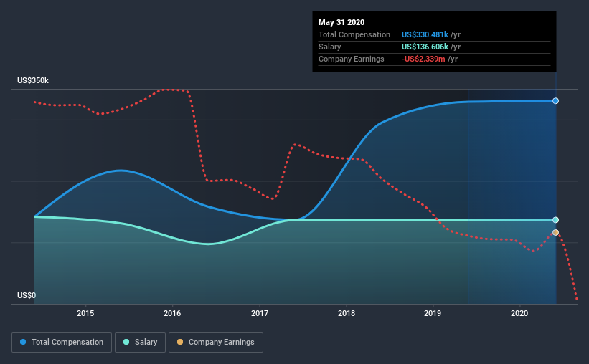Select the 2017 x-axis label
Screen dimensions: 589x364
click(260, 313)
